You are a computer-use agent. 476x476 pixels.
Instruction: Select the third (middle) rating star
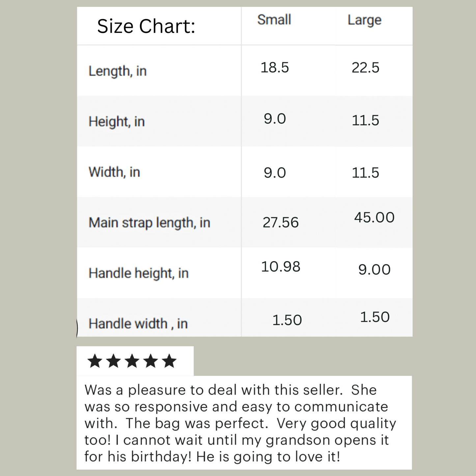pos(132,361)
